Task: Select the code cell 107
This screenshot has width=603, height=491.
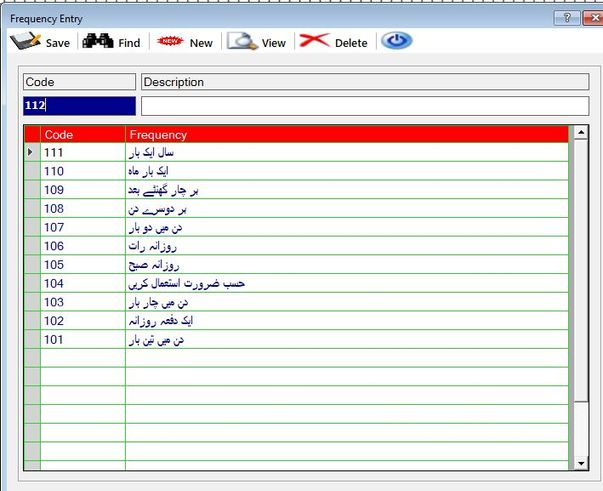Action: coord(83,227)
